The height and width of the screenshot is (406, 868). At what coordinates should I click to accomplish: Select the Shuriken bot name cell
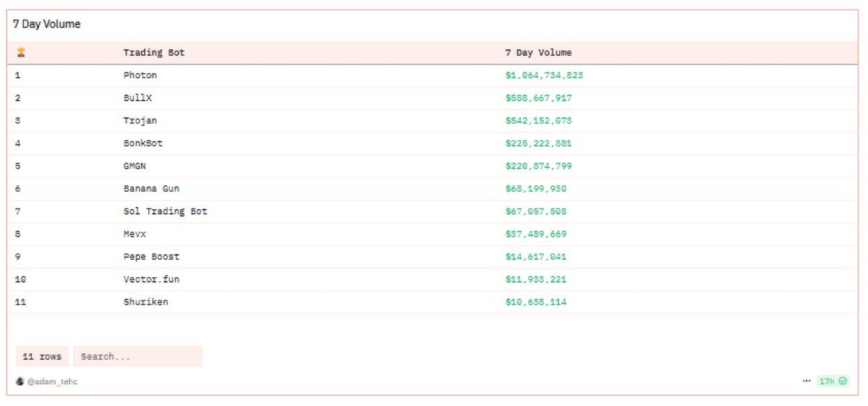coord(145,302)
